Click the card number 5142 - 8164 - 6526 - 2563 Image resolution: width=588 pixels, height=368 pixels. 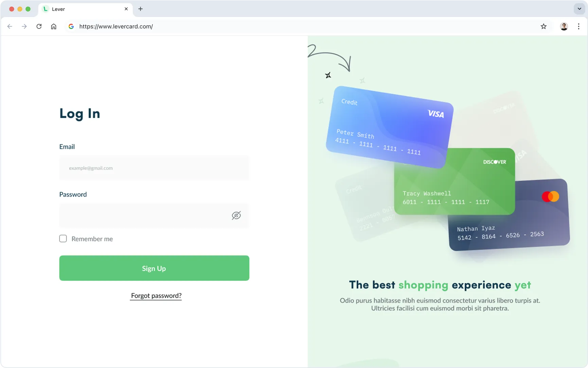pyautogui.click(x=500, y=235)
